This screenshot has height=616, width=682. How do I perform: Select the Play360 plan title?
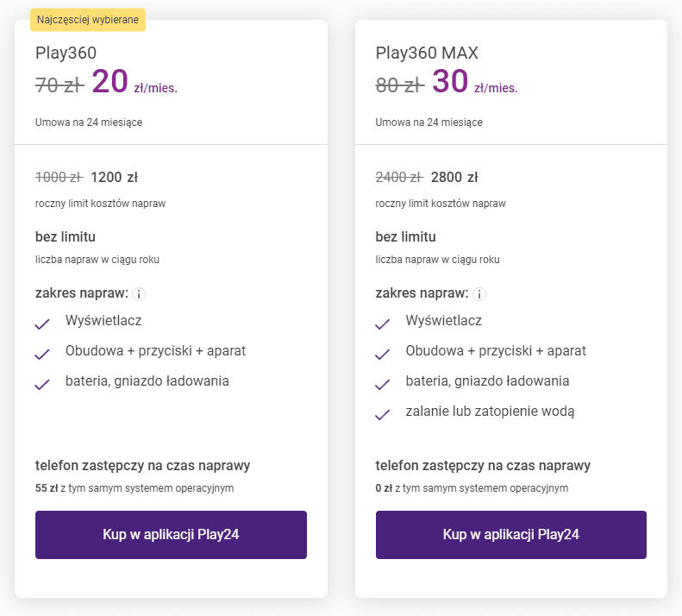[66, 53]
